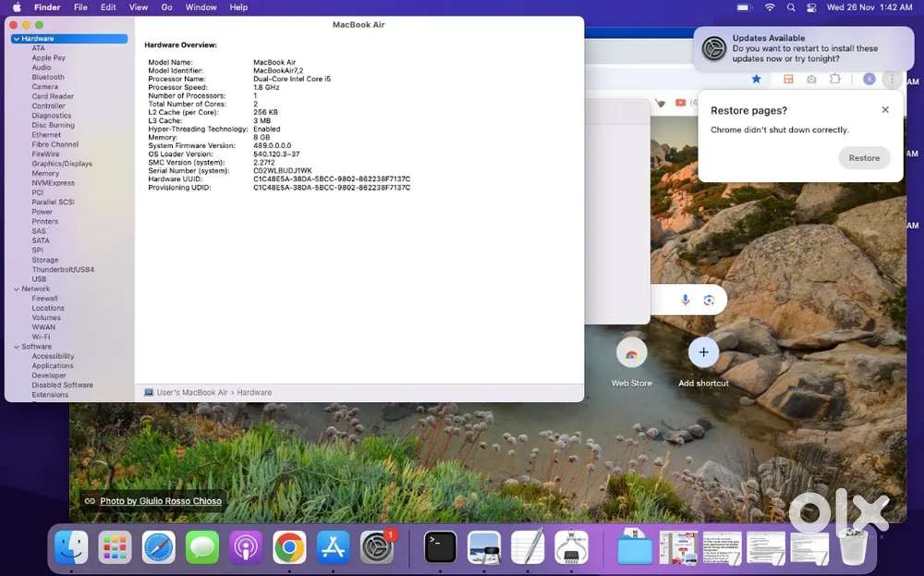
Task: Click the Restore button in Chrome's popup
Action: 864,157
